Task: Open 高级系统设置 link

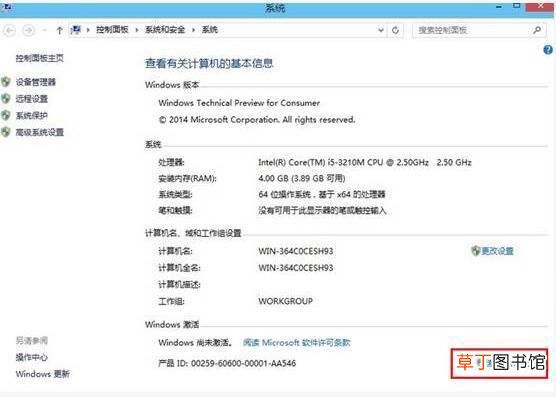Action: (x=40, y=133)
